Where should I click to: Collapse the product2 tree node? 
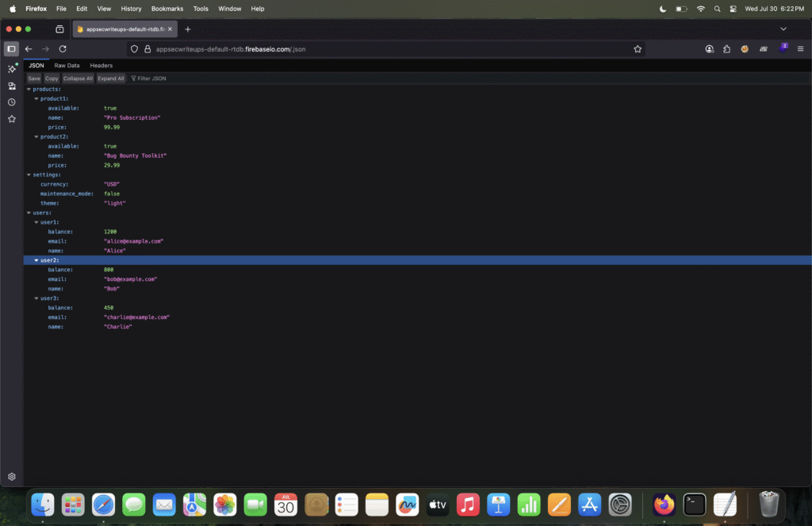point(36,136)
